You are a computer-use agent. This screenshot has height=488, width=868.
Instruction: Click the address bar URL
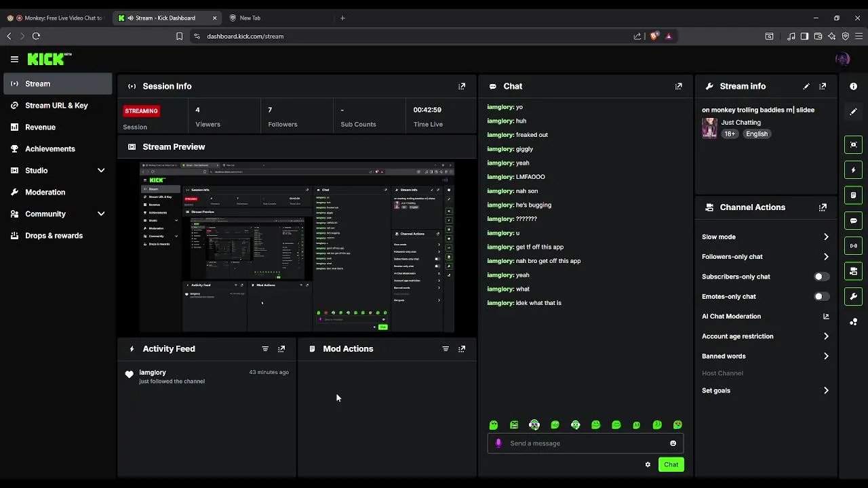coord(245,36)
